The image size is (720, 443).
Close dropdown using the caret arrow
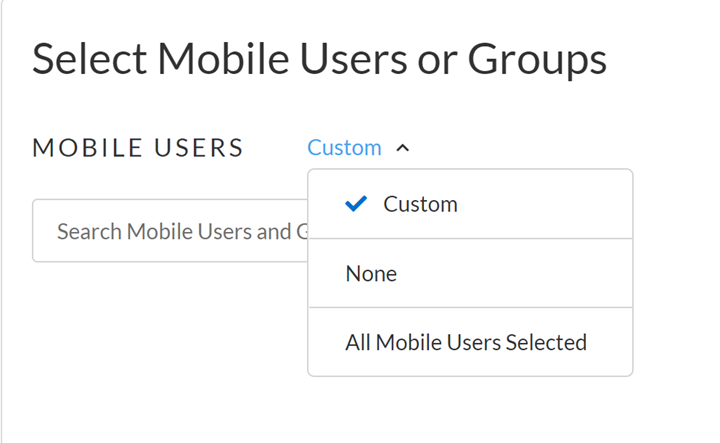(x=403, y=148)
